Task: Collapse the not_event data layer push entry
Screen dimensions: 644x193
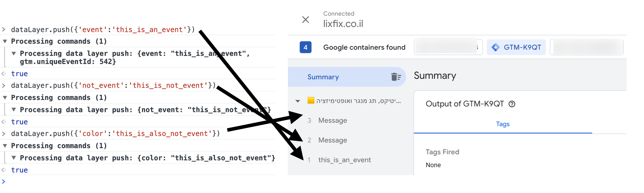Action: (14, 110)
